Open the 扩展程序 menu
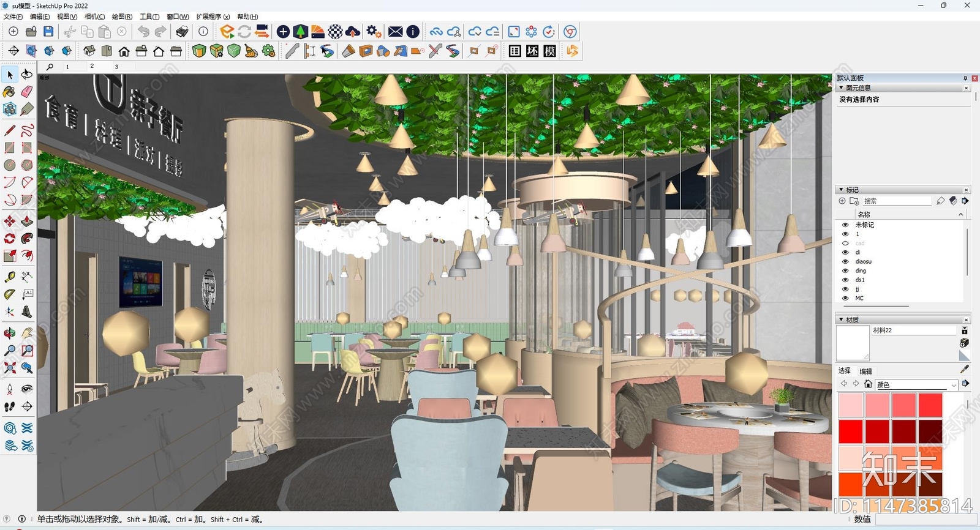 tap(213, 17)
